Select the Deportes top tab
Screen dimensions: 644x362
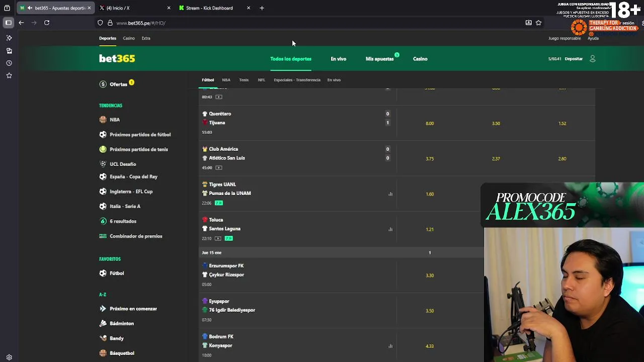click(x=108, y=38)
